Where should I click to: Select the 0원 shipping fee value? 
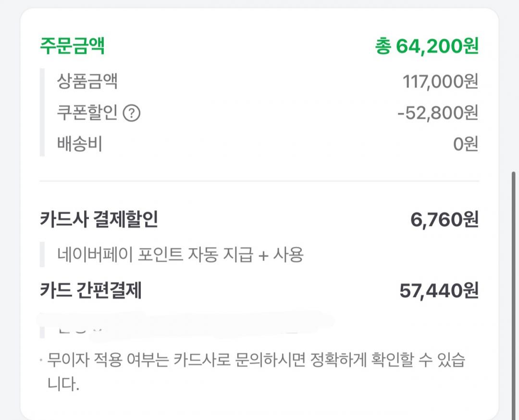click(x=466, y=144)
